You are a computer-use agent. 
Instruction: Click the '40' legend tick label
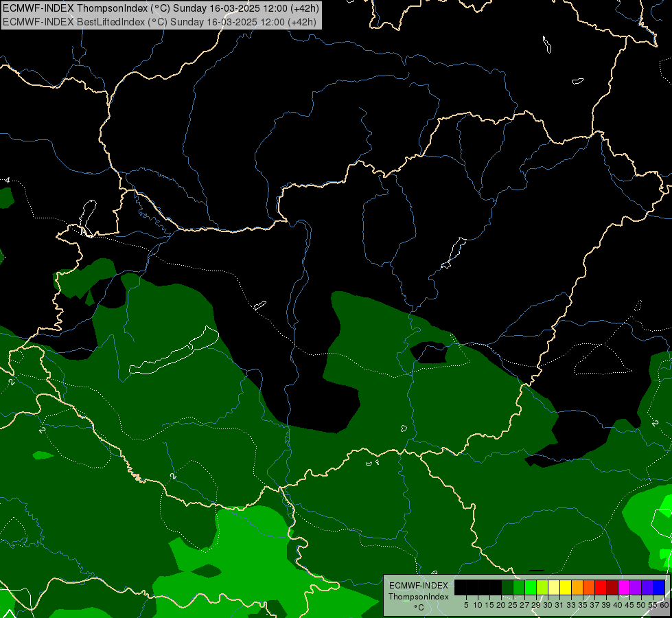pyautogui.click(x=618, y=605)
